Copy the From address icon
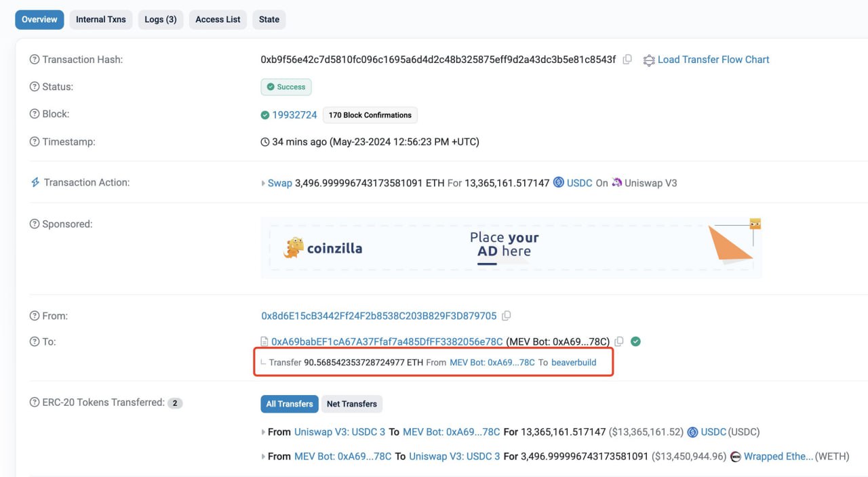The width and height of the screenshot is (868, 477). coord(507,316)
